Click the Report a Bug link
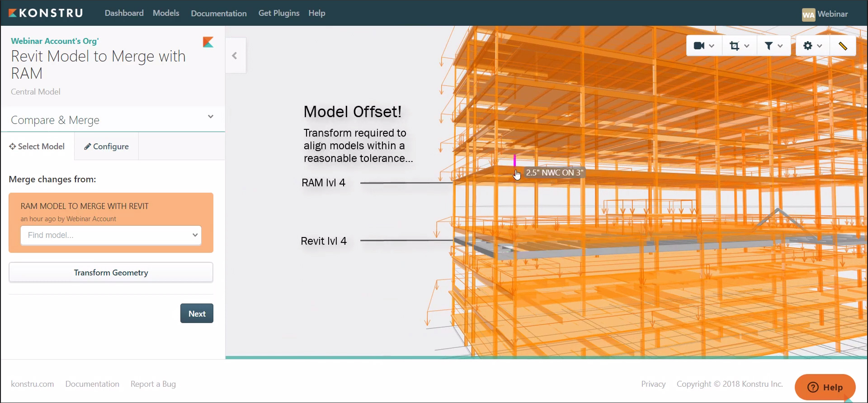This screenshot has height=403, width=868. pyautogui.click(x=153, y=384)
